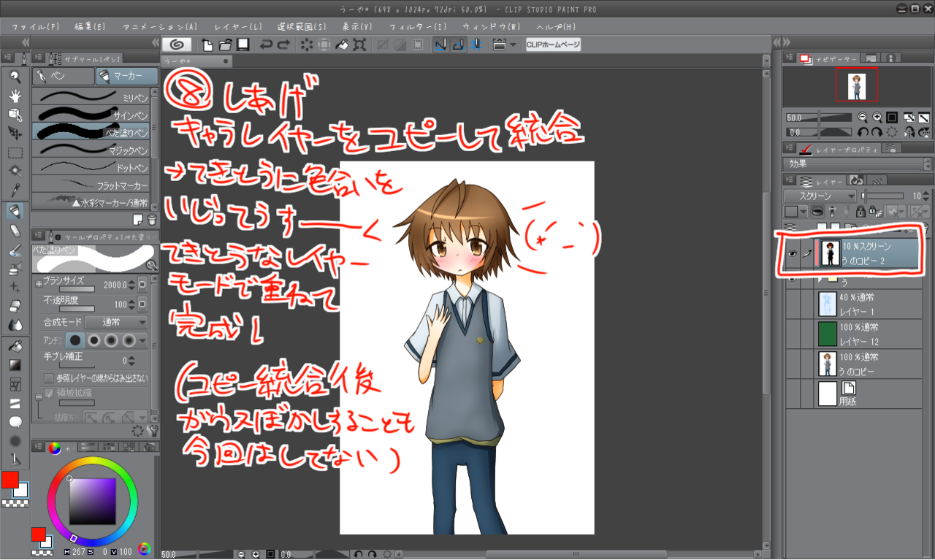Image resolution: width=935 pixels, height=560 pixels.
Task: Select the Eraser tool in toolbox
Action: tap(15, 304)
